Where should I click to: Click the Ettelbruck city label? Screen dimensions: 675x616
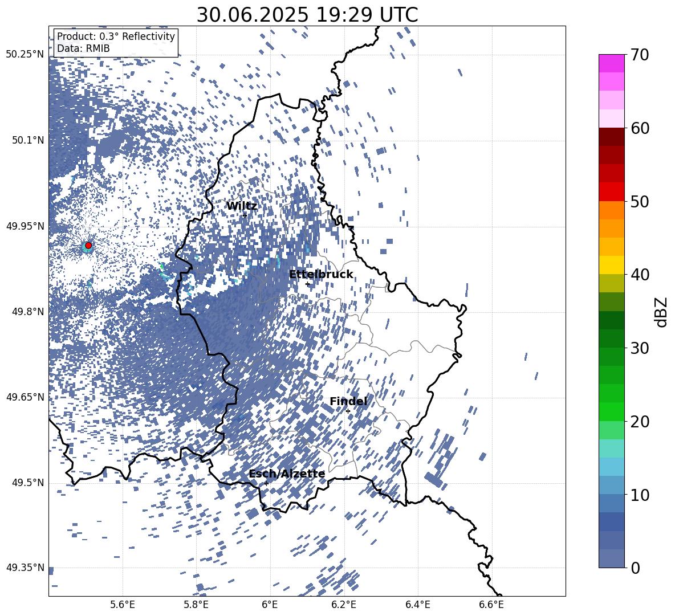coord(321,275)
